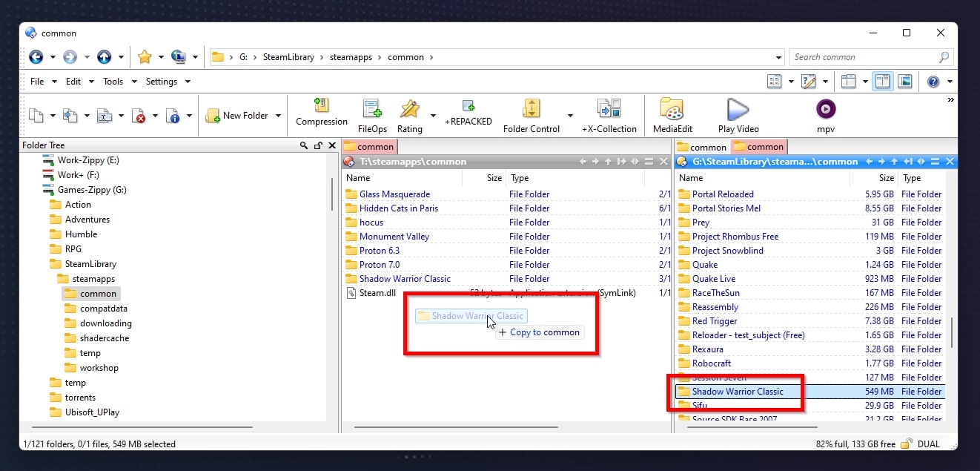Click the customize pencil notepad icon
The width and height of the screenshot is (980, 471).
coord(809,82)
